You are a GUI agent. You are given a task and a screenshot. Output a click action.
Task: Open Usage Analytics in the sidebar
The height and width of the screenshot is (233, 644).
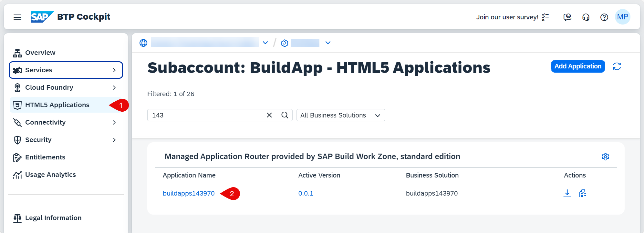(x=66, y=175)
